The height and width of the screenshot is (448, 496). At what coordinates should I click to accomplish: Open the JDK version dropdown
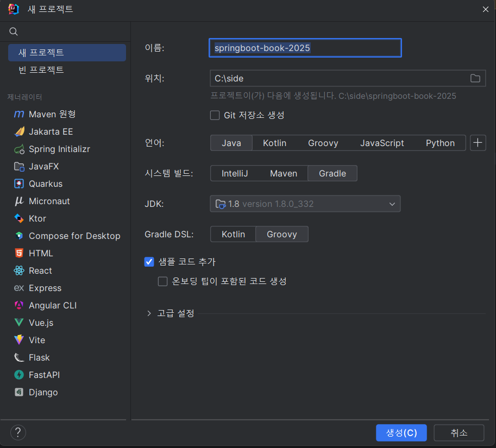(305, 204)
